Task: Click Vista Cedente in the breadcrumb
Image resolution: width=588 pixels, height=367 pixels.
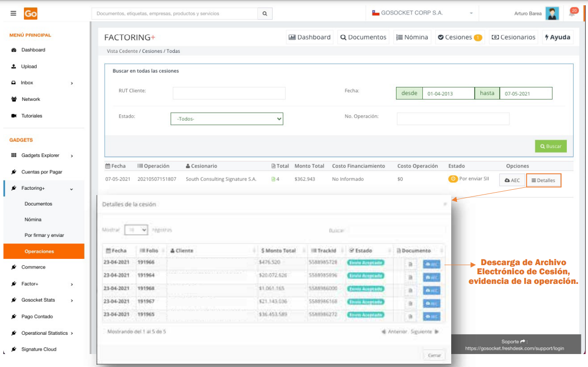Action: (x=122, y=51)
